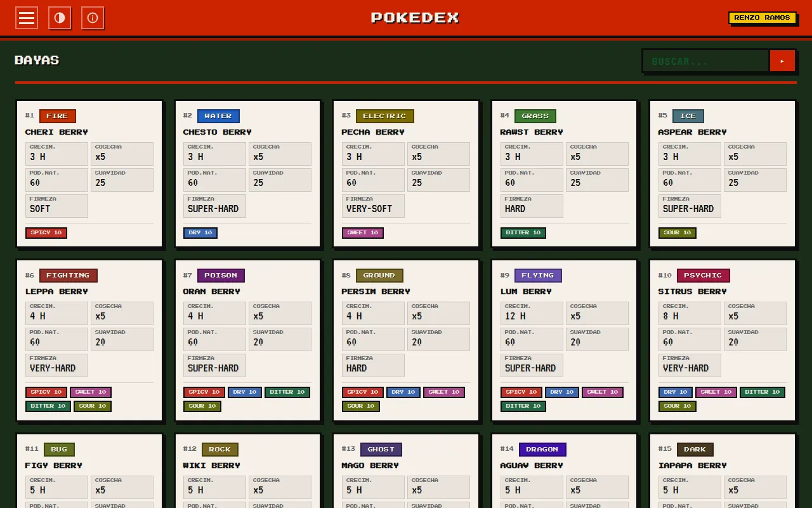This screenshot has width=812, height=508.
Task: Select the Aspear Berry name
Action: [693, 132]
